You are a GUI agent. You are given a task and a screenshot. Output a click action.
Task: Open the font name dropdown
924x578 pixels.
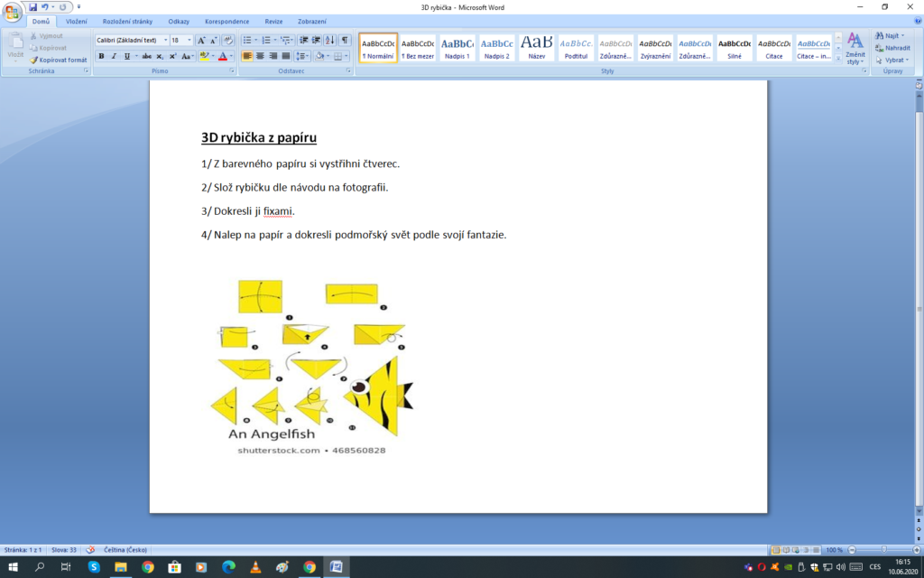[x=166, y=40]
